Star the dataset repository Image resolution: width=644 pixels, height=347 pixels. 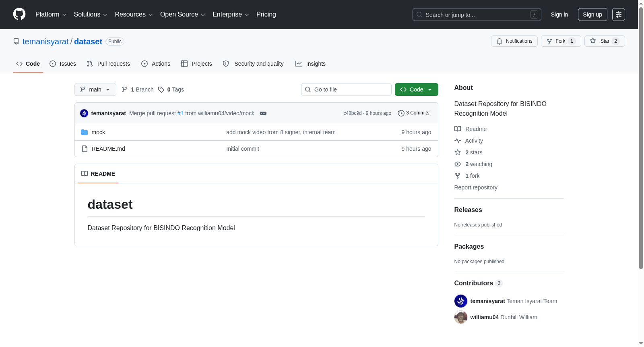pos(605,41)
